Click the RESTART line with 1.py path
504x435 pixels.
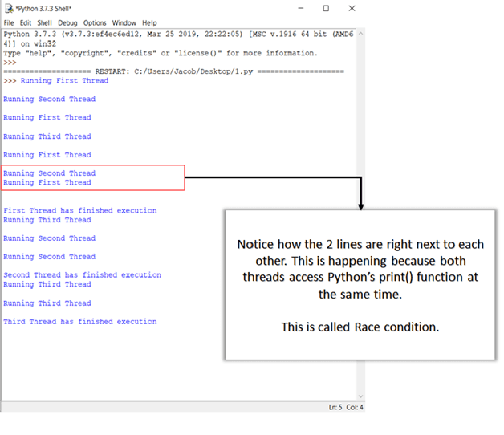pyautogui.click(x=173, y=71)
